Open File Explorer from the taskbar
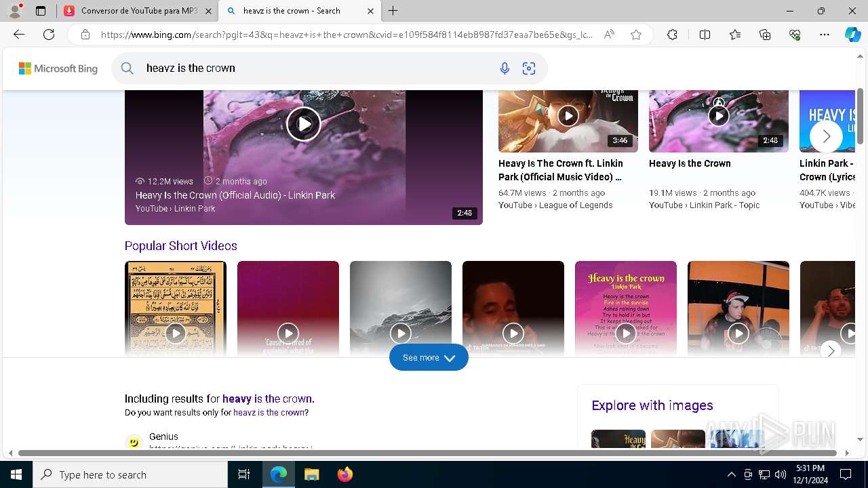Screen dimensions: 868x488 point(311,474)
